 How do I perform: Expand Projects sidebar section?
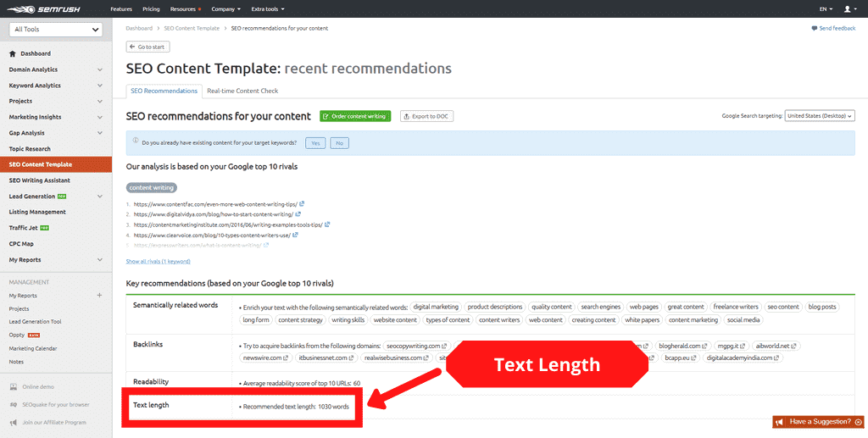tap(100, 101)
